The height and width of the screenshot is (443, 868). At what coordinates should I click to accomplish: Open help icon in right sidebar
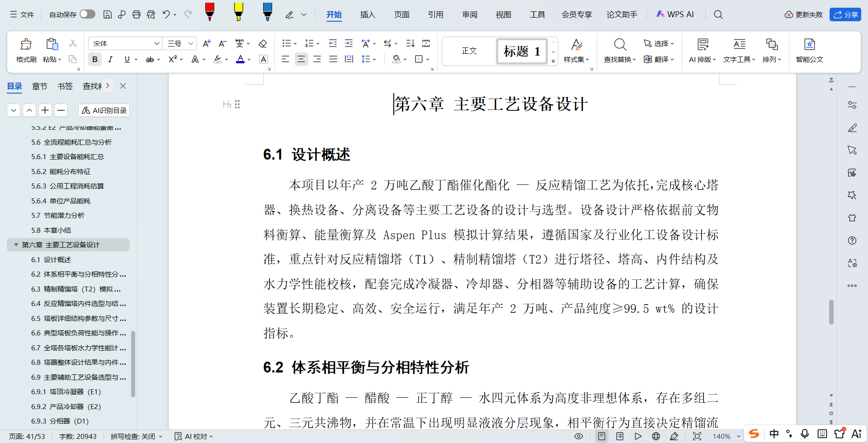852,240
